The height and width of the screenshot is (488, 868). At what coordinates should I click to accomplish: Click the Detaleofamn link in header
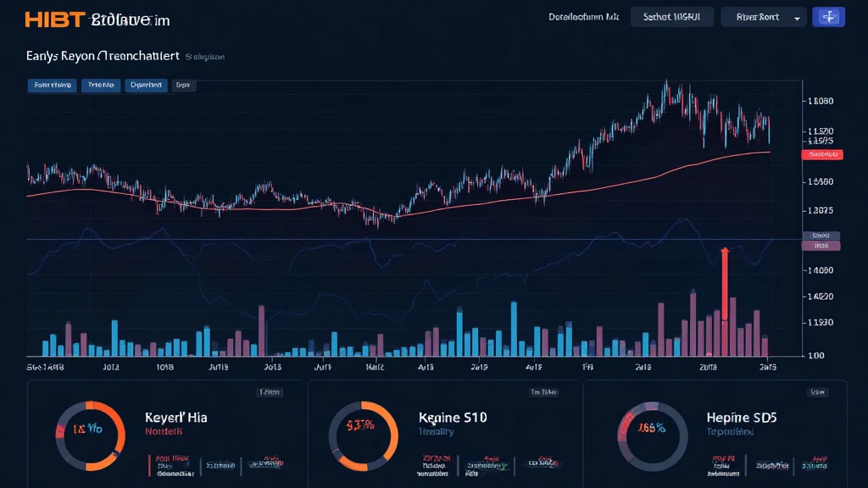[x=583, y=17]
